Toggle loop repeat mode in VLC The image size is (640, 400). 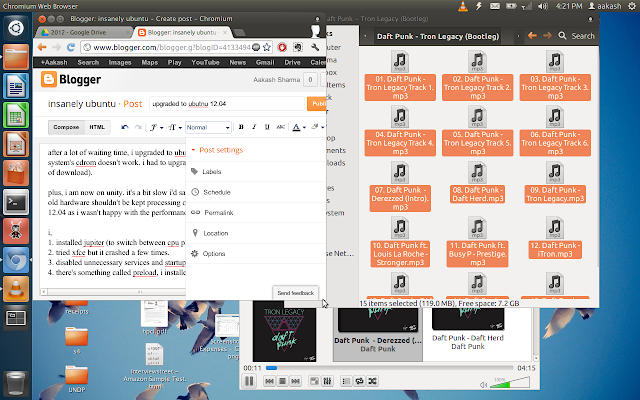click(x=359, y=381)
